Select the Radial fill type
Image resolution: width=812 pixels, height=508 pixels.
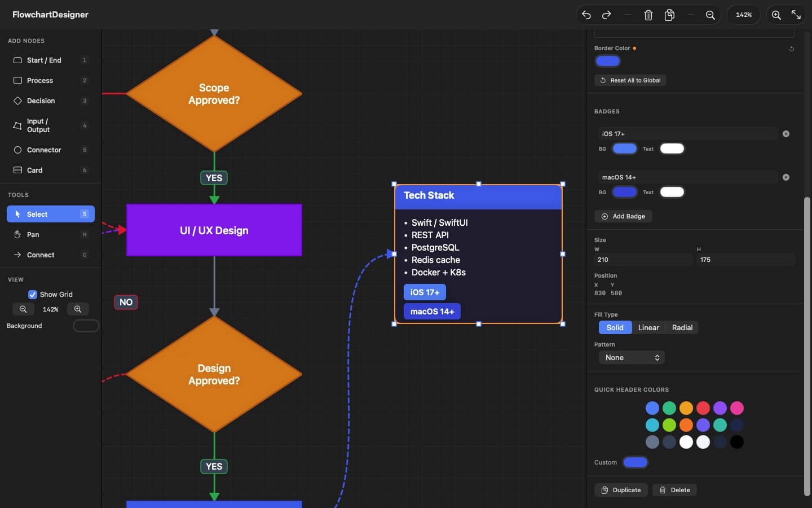pos(682,328)
